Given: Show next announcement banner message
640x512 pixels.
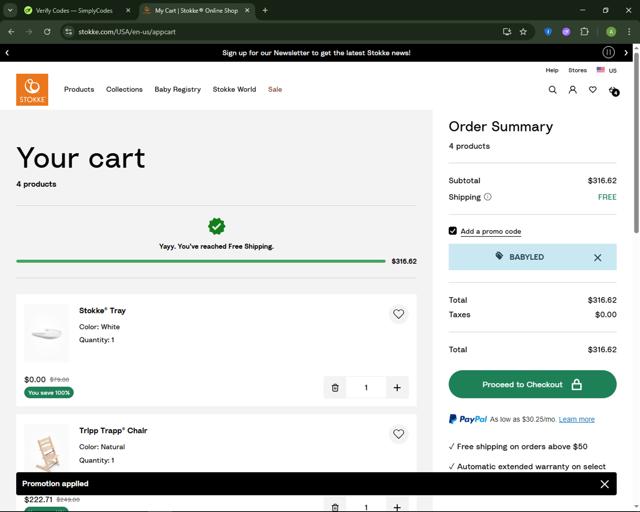Looking at the screenshot, I should pos(626,52).
